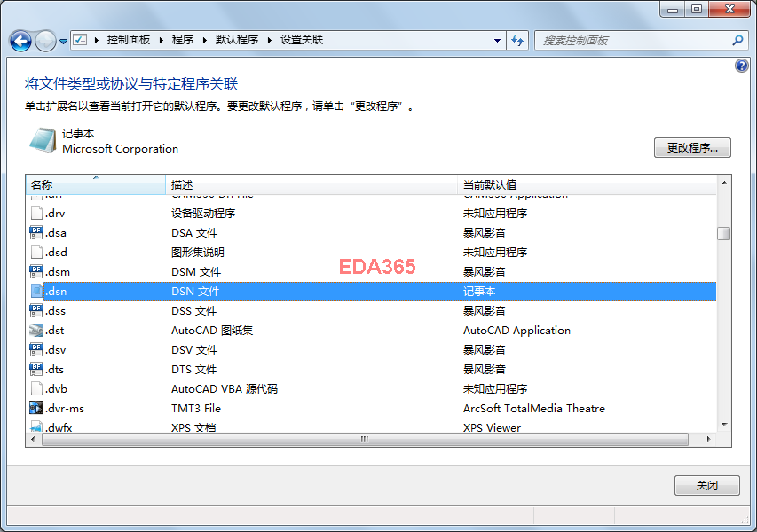Image resolution: width=757 pixels, height=532 pixels.
Task: Click the Notepad program icon
Action: [43, 140]
